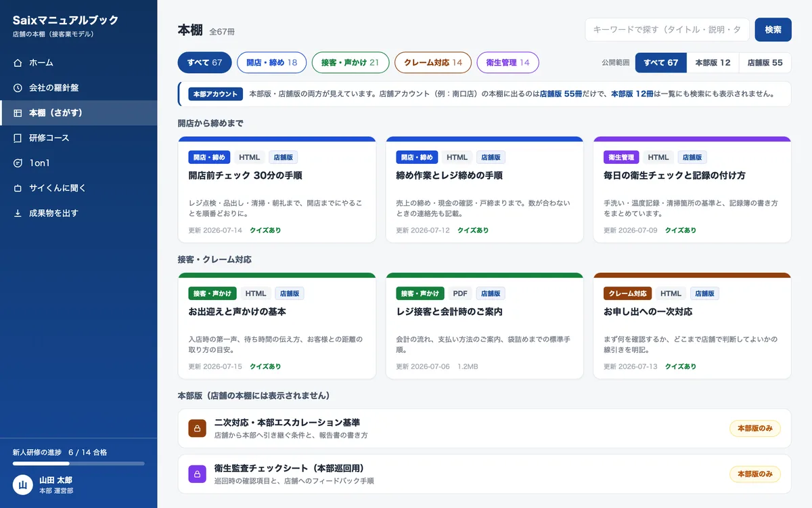The image size is (812, 508).
Task: Open 衛生監査チェックシート（本部巡回用） row
Action: (x=484, y=474)
